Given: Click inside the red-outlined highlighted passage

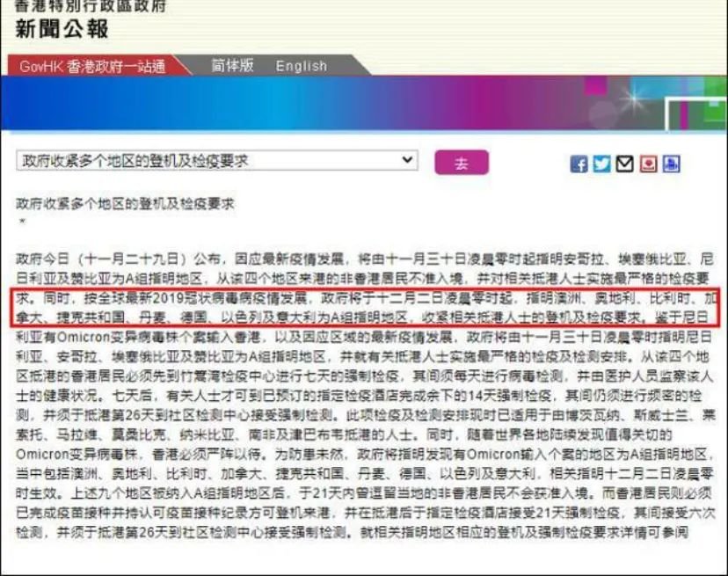Looking at the screenshot, I should coord(365,308).
